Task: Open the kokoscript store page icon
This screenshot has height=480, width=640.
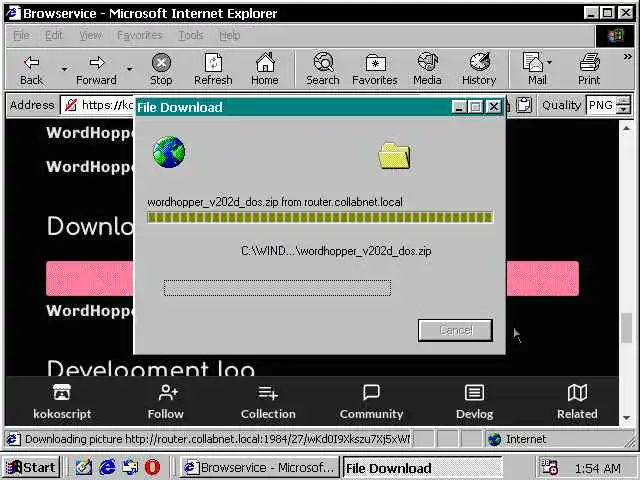Action: [x=62, y=402]
